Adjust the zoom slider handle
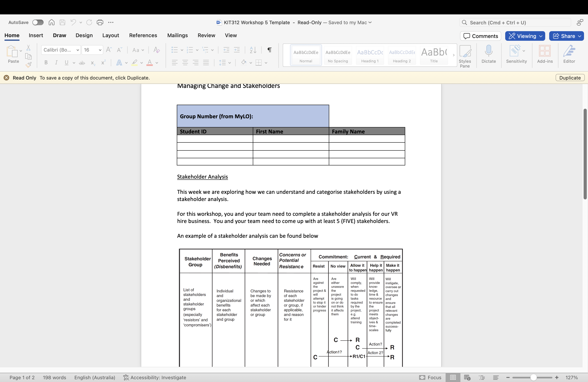Screen dimensions: 588x382 point(533,377)
